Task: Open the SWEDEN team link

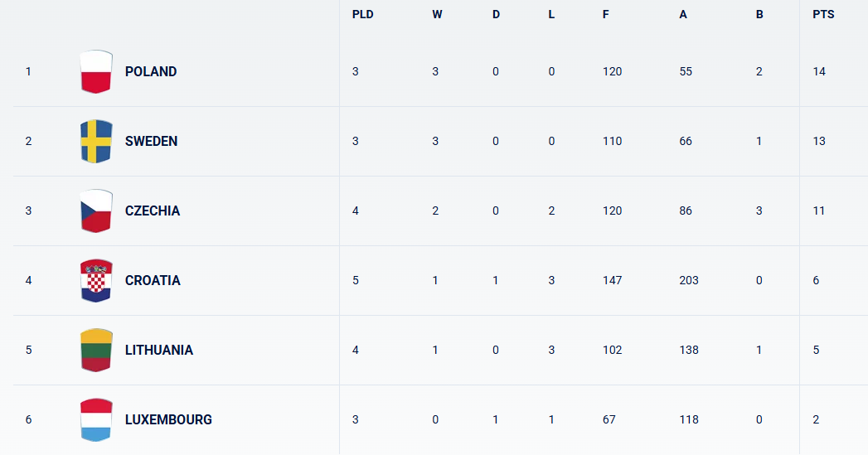Action: (151, 141)
